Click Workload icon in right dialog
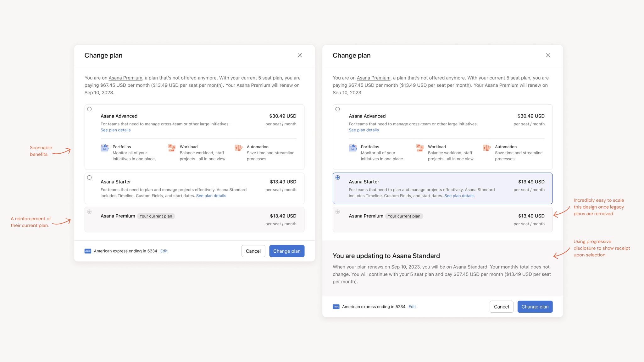 coord(420,148)
